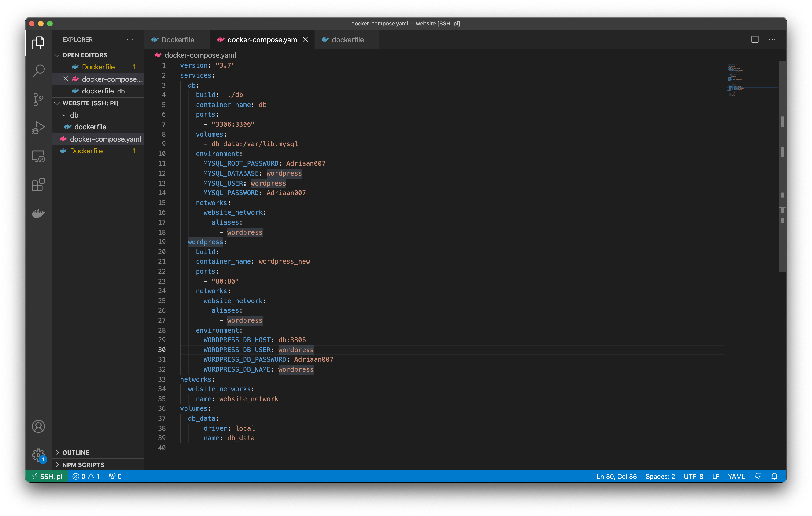Open the Search view icon
This screenshot has width=812, height=516.
click(x=38, y=71)
